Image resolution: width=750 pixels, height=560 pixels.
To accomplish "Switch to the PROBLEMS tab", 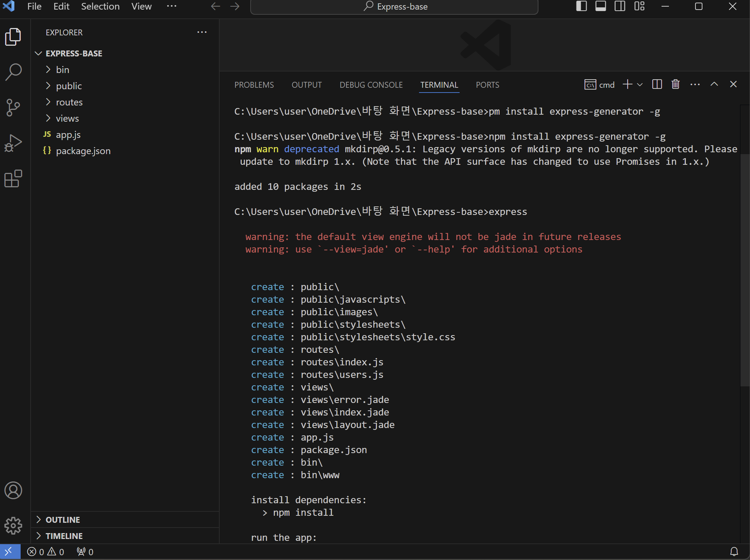I will point(254,85).
